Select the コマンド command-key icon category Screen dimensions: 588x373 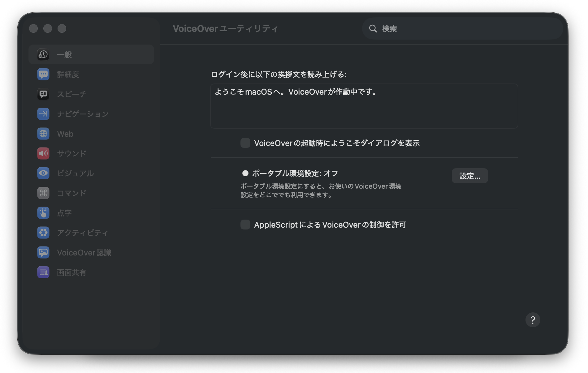[x=43, y=193]
